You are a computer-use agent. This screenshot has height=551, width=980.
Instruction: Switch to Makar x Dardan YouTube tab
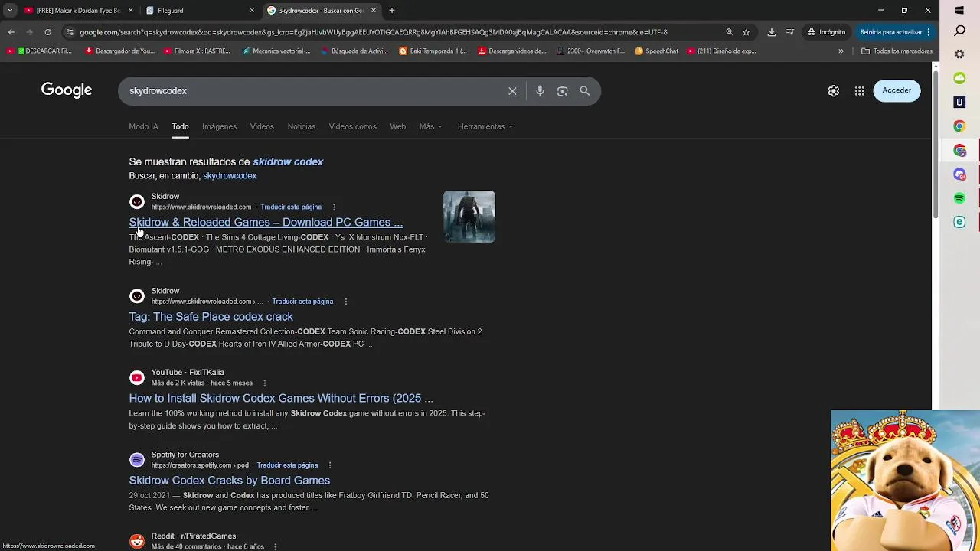[x=77, y=11]
